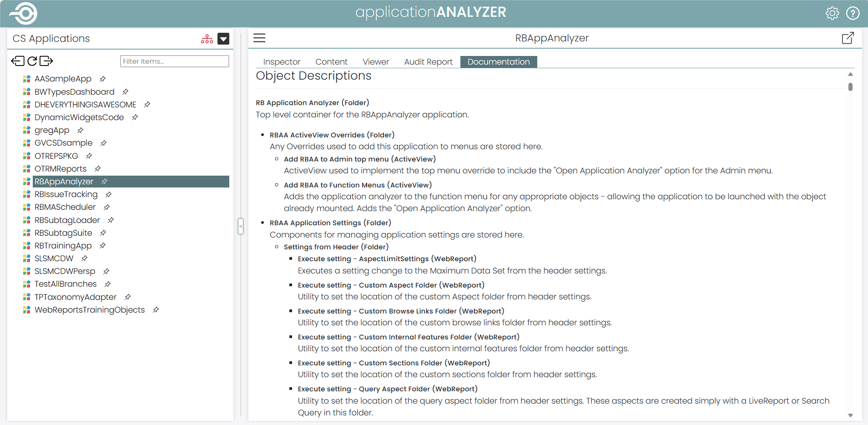Select BWTypesDashboard application

75,91
